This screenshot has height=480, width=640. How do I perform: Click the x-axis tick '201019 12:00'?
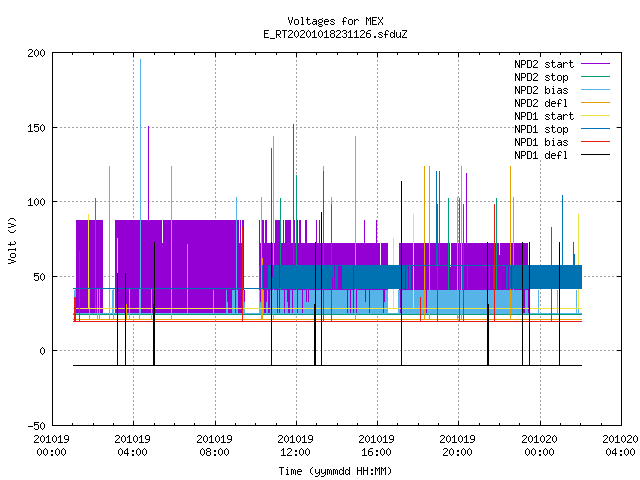point(296,446)
